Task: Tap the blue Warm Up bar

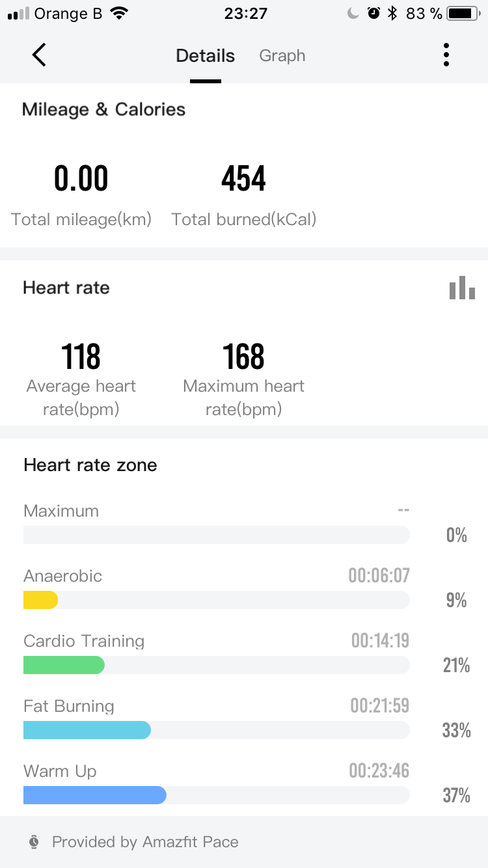Action: point(95,795)
